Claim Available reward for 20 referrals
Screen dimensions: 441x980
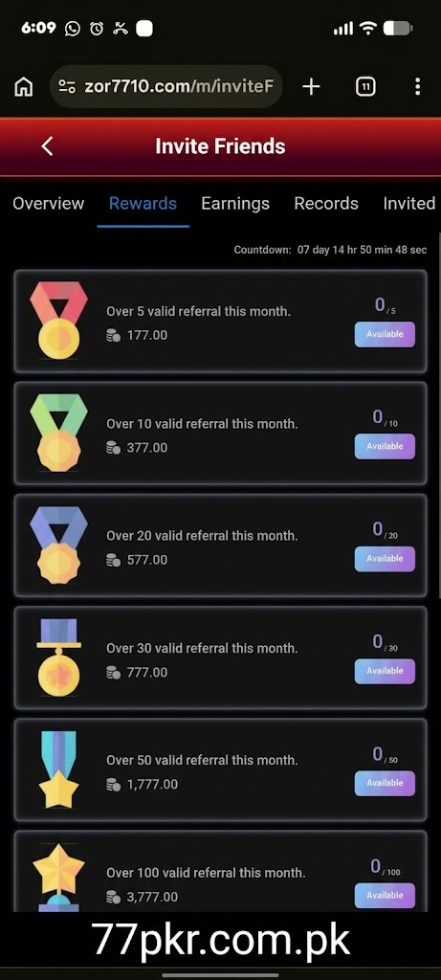click(385, 559)
